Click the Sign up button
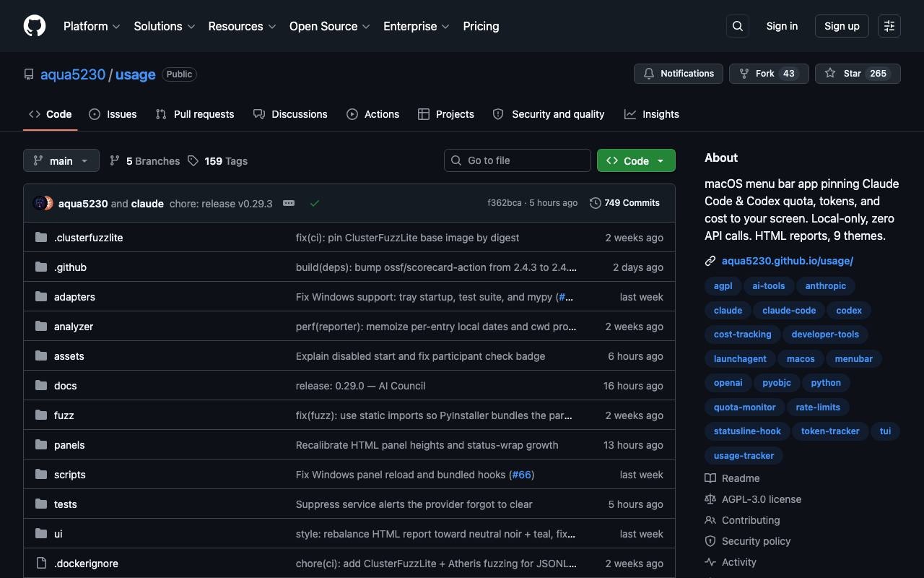Image resolution: width=924 pixels, height=578 pixels. [x=842, y=26]
